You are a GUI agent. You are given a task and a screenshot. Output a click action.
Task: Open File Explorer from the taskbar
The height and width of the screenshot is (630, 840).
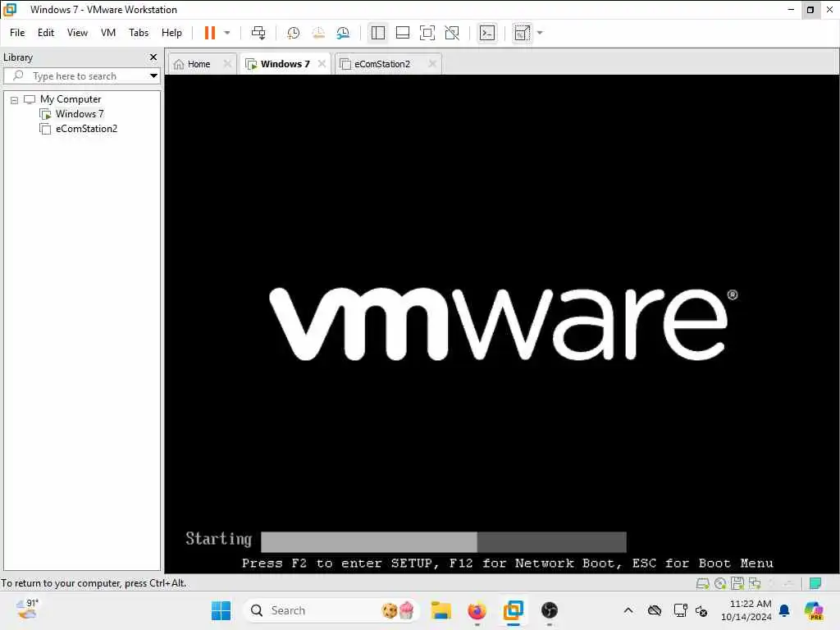click(441, 610)
